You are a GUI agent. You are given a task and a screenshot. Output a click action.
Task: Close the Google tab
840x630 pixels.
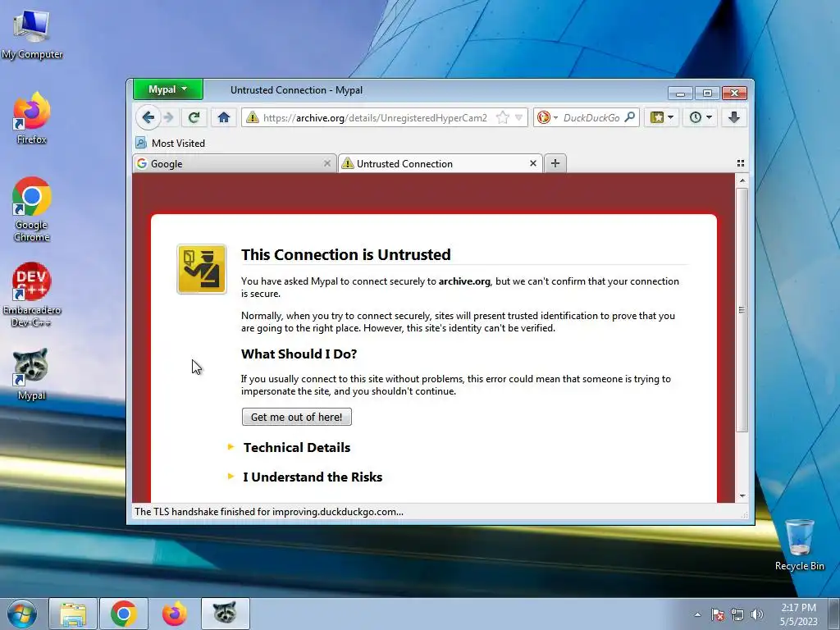click(x=326, y=163)
